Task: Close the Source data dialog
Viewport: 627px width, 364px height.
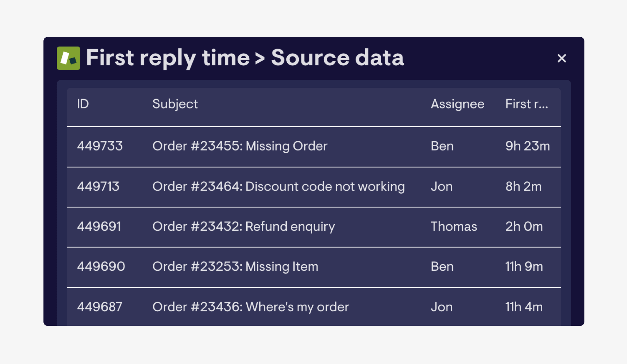Action: tap(562, 58)
